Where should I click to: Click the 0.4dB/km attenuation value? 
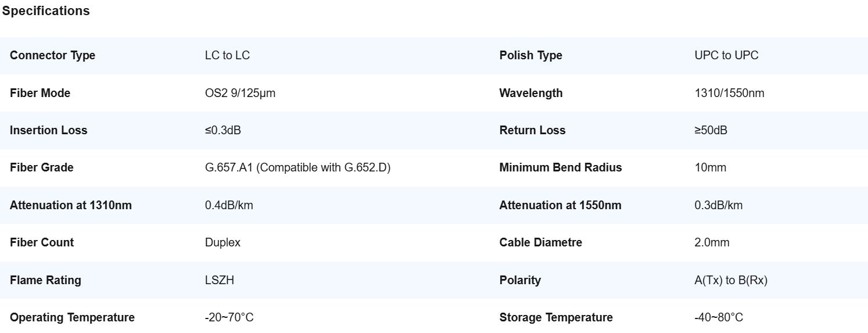pyautogui.click(x=229, y=205)
